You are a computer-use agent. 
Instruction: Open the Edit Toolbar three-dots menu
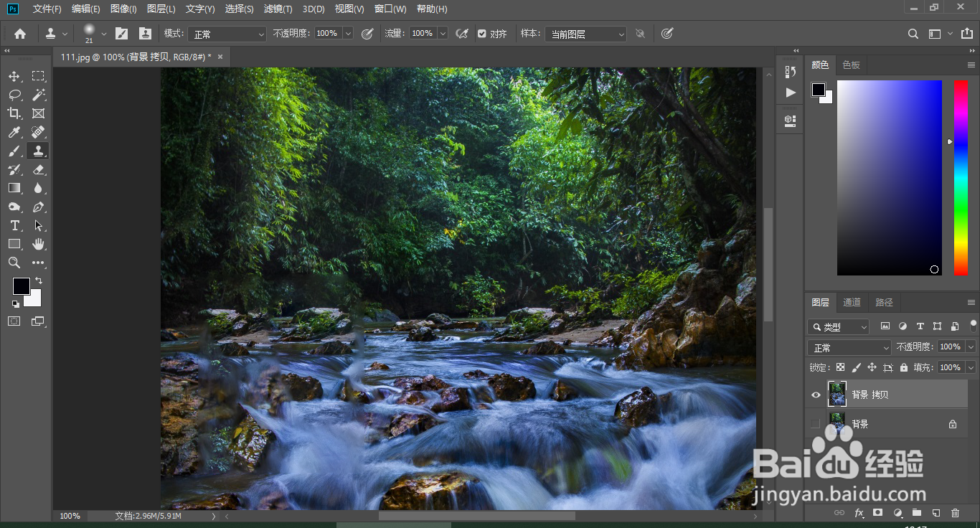(x=38, y=263)
